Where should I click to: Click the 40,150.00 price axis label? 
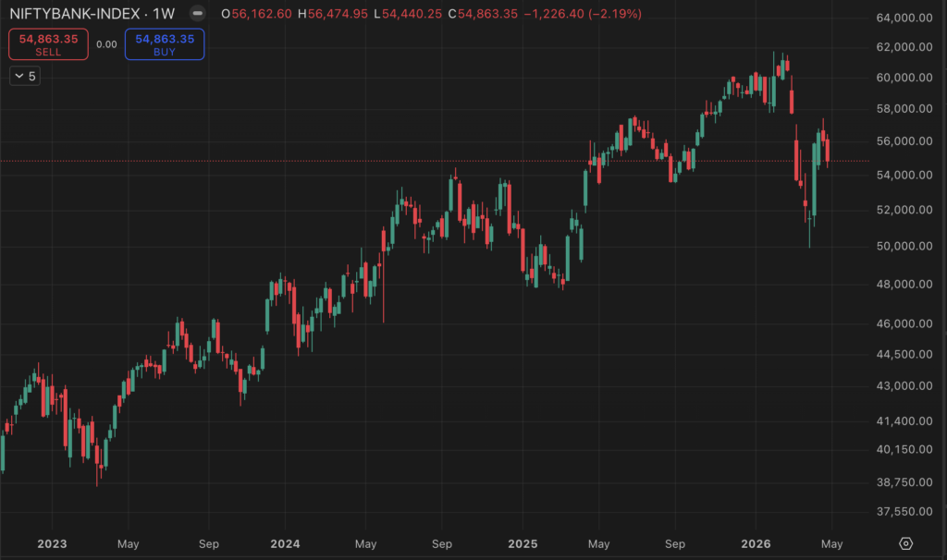pos(904,449)
